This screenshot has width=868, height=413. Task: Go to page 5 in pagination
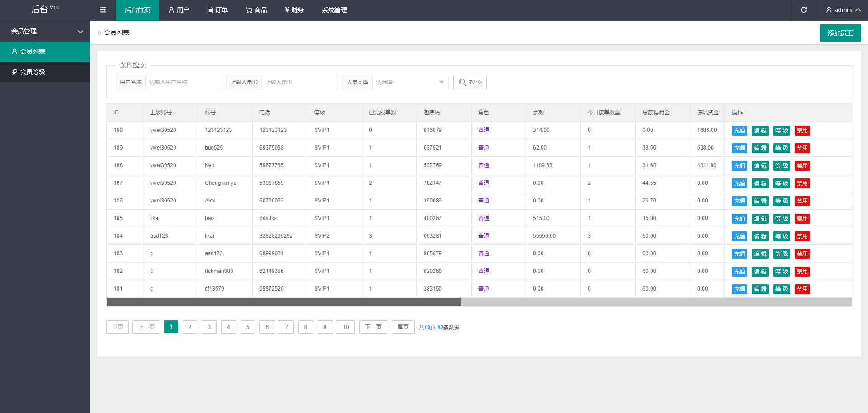248,327
